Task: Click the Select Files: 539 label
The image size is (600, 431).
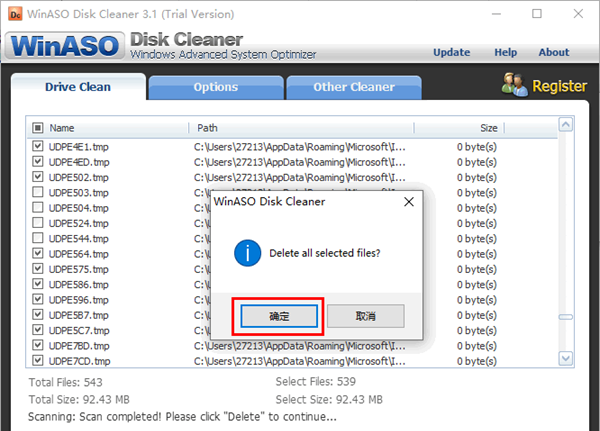Action: pos(316,381)
